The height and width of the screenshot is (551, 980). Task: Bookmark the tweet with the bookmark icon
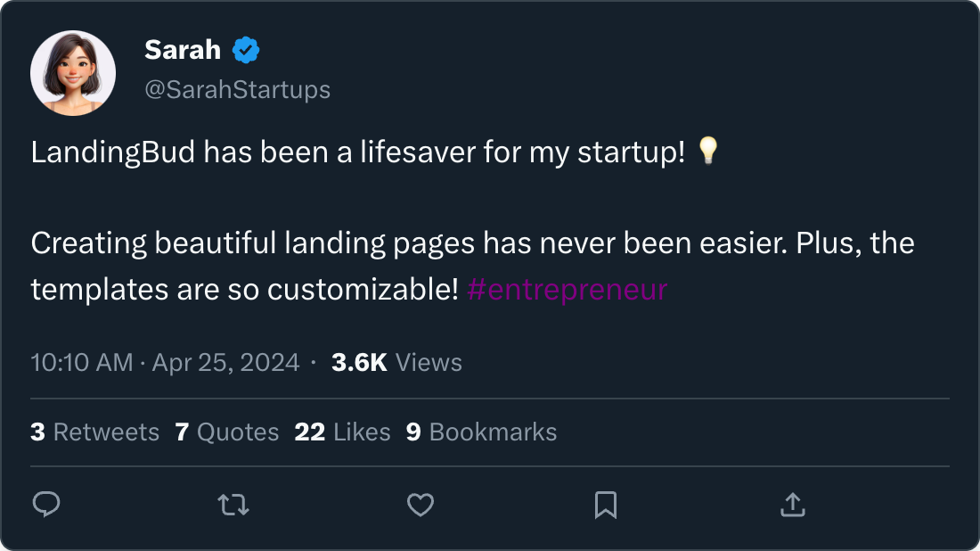[606, 506]
